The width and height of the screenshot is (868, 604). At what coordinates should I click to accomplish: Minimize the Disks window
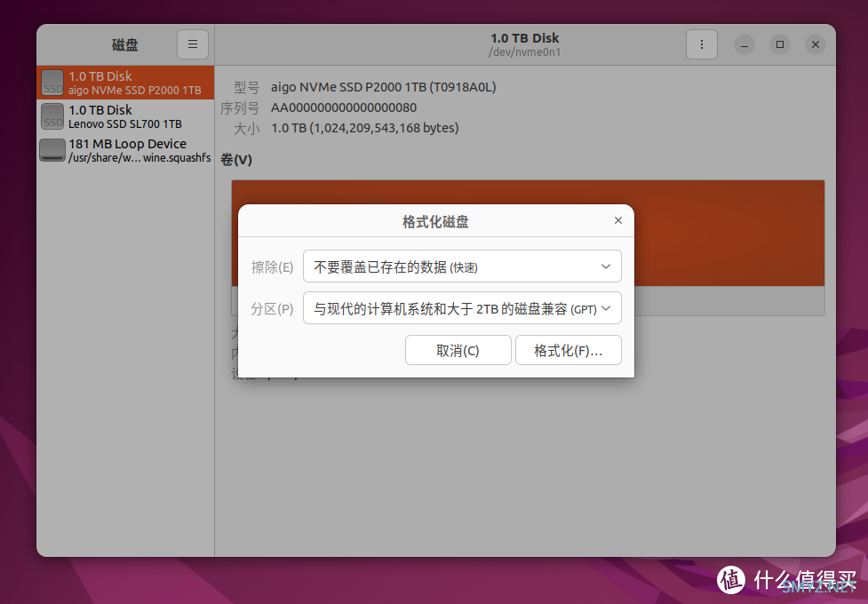[x=745, y=44]
